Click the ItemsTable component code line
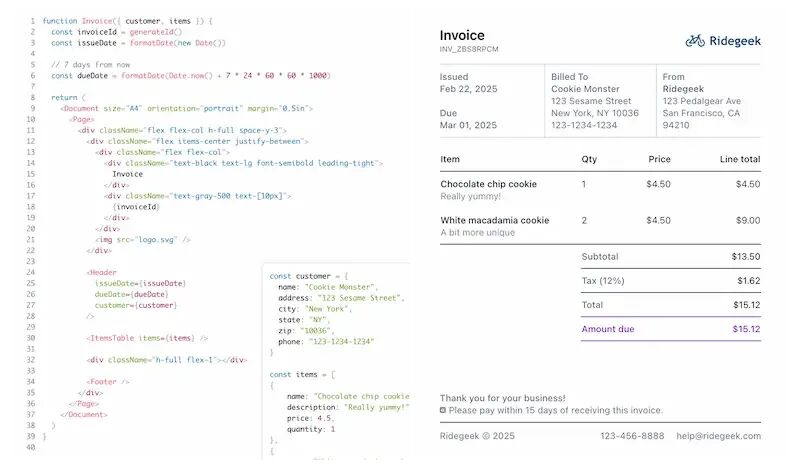Image resolution: width=800 pixels, height=468 pixels. (147, 338)
